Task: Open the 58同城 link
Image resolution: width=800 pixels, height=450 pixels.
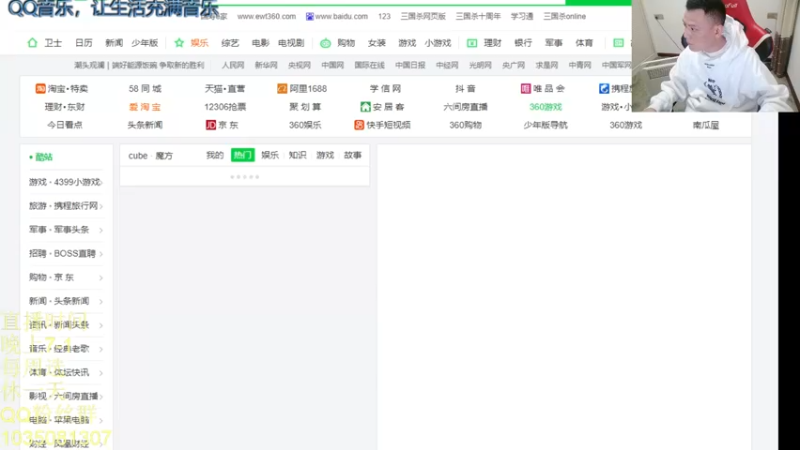Action: [145, 89]
